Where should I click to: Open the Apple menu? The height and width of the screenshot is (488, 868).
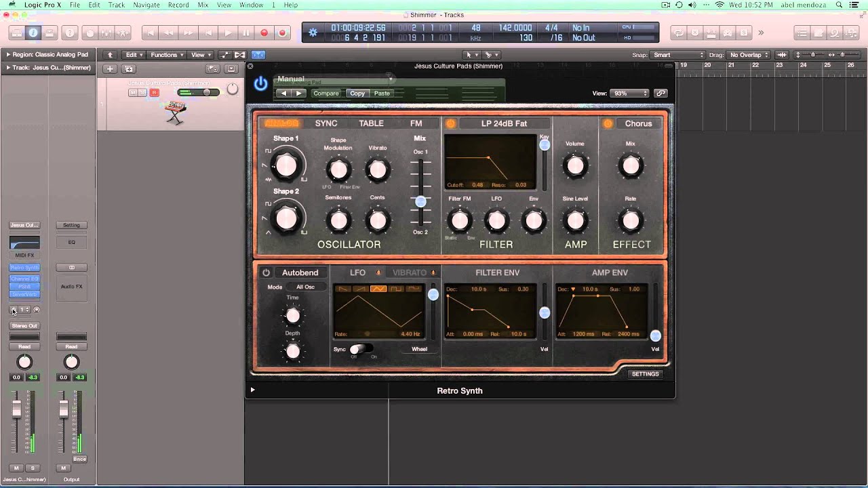12,5
